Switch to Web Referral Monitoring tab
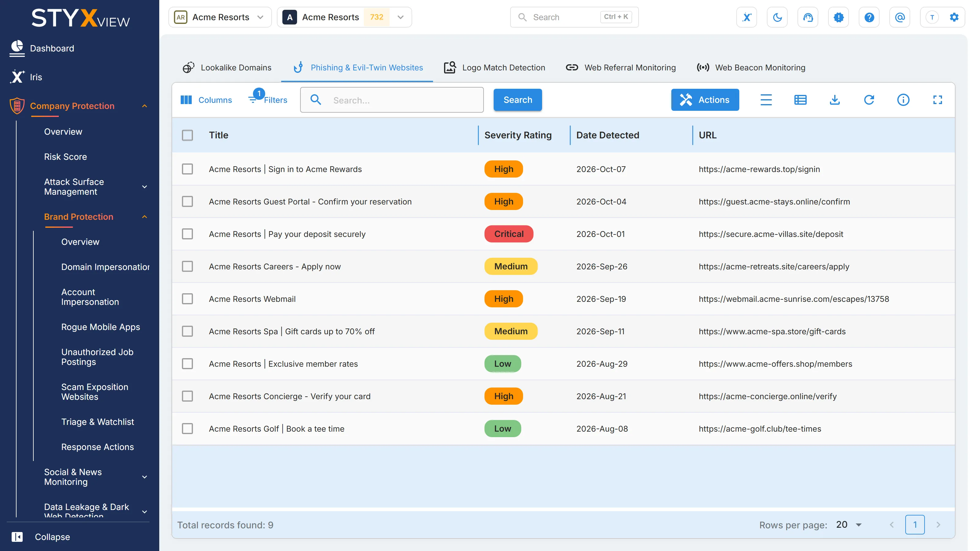The width and height of the screenshot is (980, 551). 621,68
